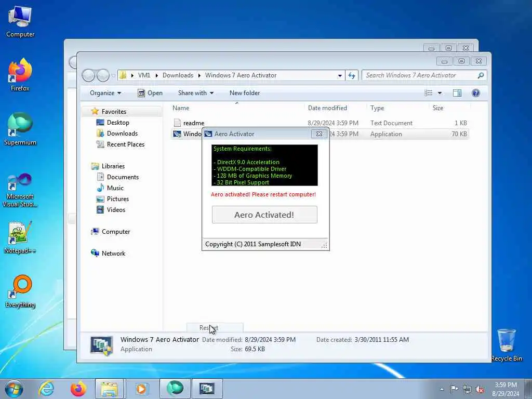This screenshot has width=532, height=399.
Task: Open the Notepad++ desktop shortcut
Action: tap(20, 237)
